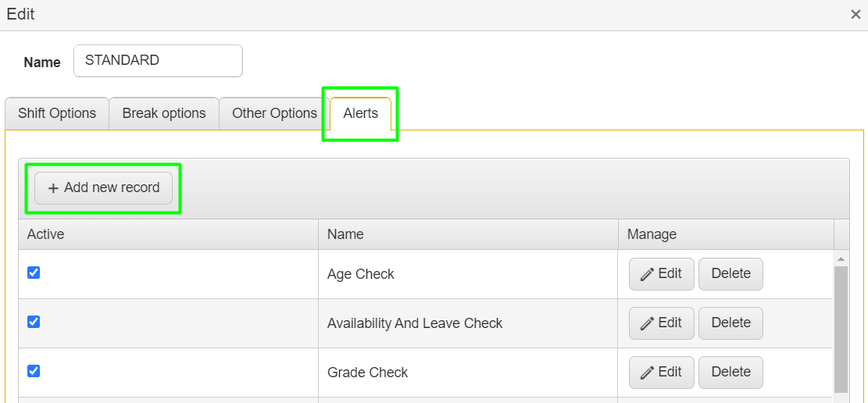
Task: Go to the Alerts tab
Action: click(x=360, y=113)
